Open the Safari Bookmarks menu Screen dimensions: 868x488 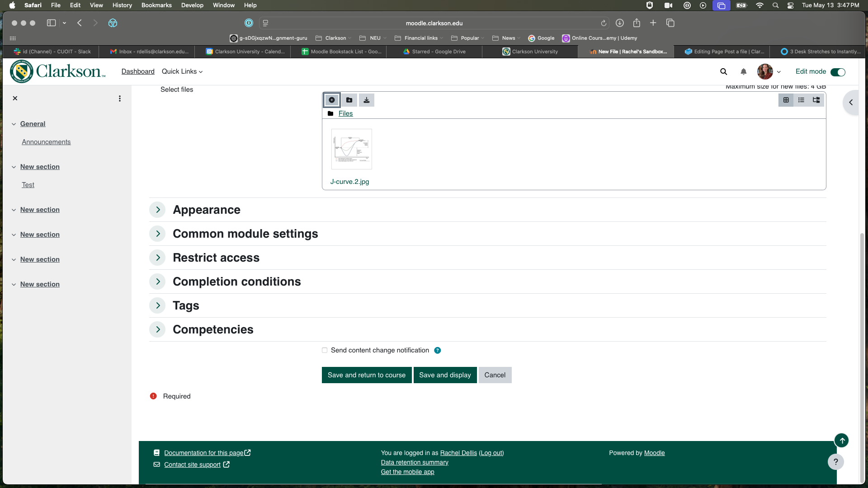pos(156,5)
